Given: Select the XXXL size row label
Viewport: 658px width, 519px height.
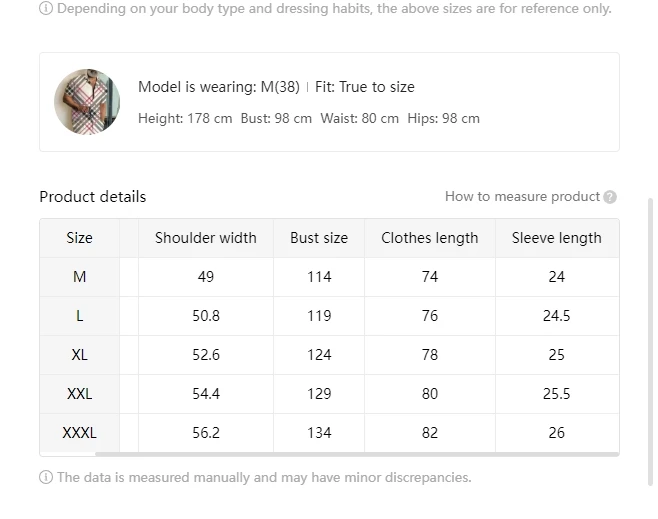Looking at the screenshot, I should click(x=79, y=433).
